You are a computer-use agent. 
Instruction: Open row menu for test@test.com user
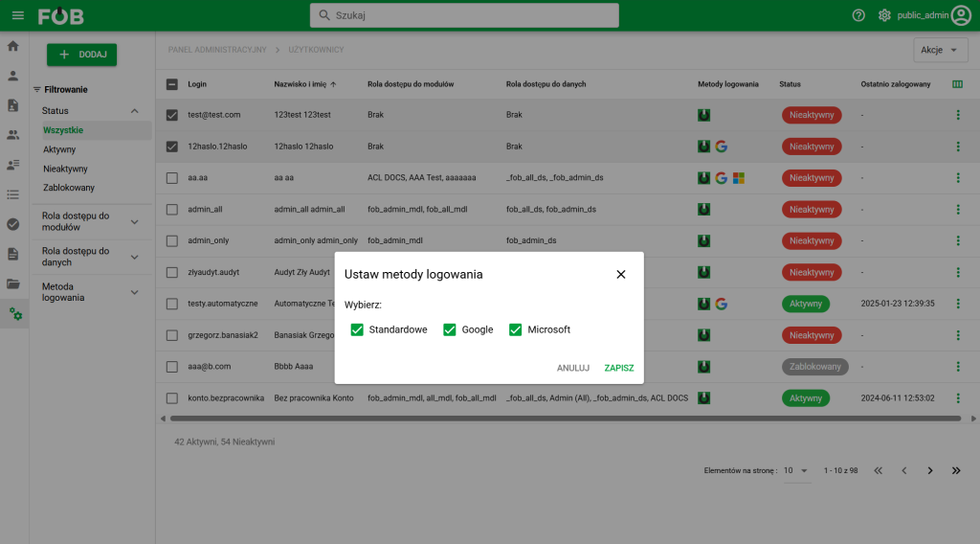[x=958, y=116]
